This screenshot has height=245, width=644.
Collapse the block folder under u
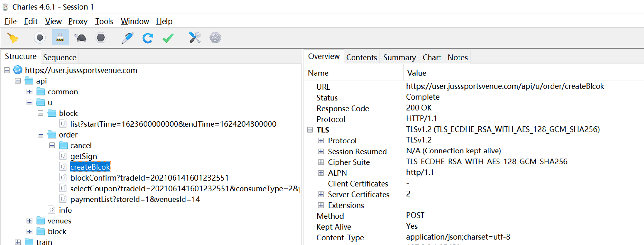[41, 113]
